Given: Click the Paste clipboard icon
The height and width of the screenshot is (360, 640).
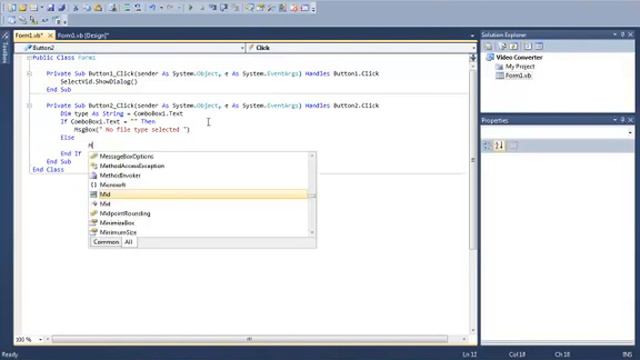Looking at the screenshot, I should point(98,8).
